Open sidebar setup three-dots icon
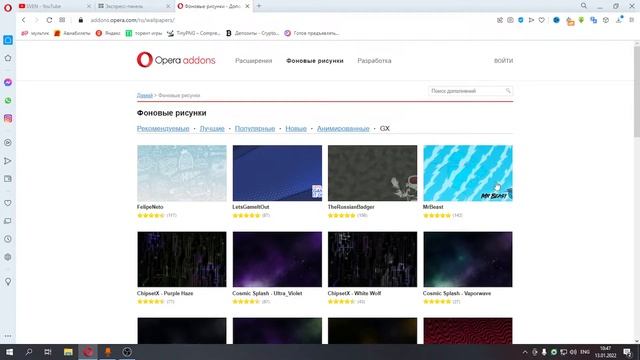 pyautogui.click(x=8, y=336)
